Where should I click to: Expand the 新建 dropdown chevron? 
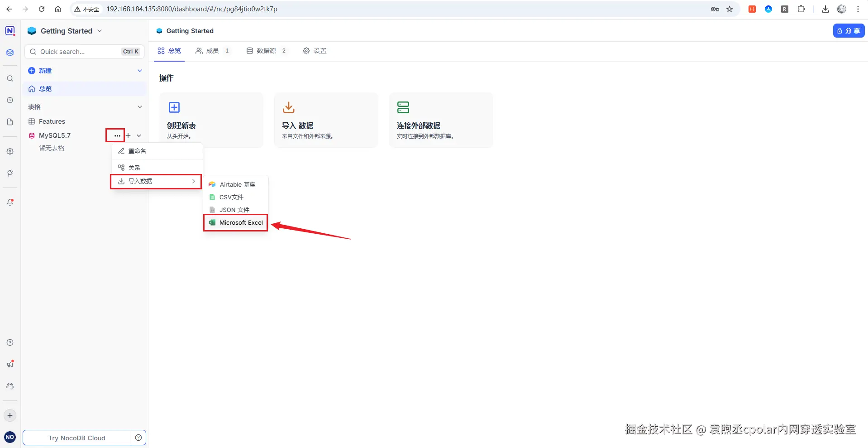pyautogui.click(x=140, y=71)
